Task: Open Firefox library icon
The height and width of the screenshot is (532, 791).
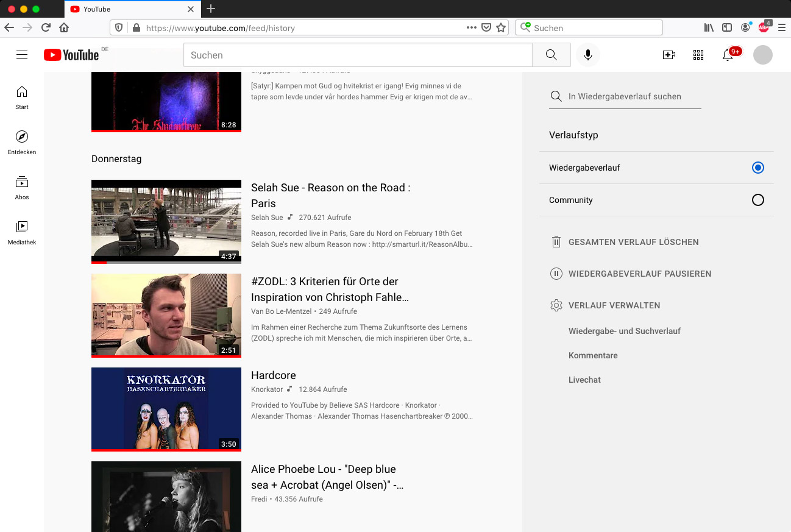Action: (709, 27)
